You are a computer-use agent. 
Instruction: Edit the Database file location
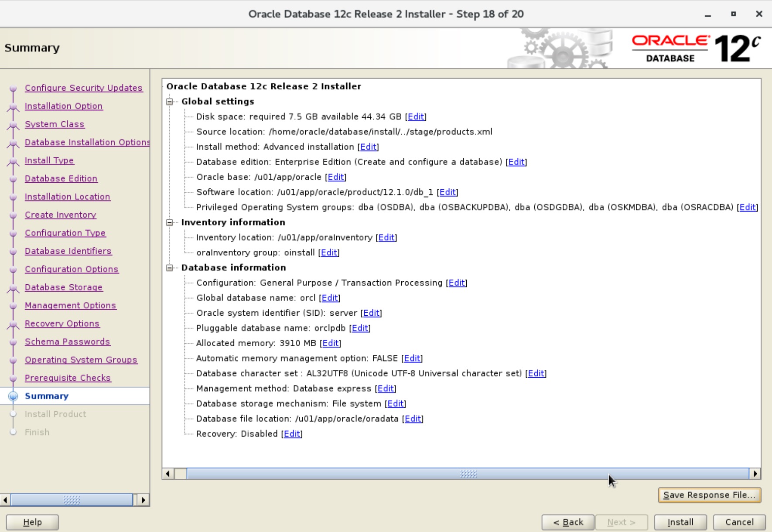click(413, 419)
